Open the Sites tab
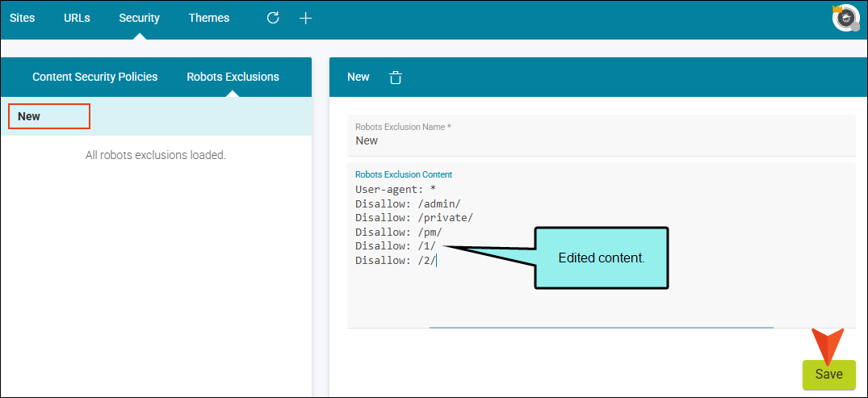This screenshot has width=868, height=398. (x=22, y=18)
